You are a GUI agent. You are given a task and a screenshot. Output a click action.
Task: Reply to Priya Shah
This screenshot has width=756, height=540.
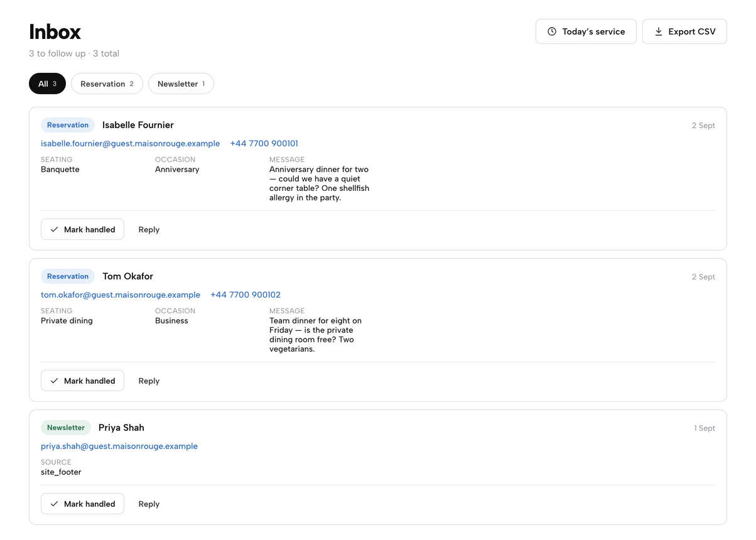[149, 504]
